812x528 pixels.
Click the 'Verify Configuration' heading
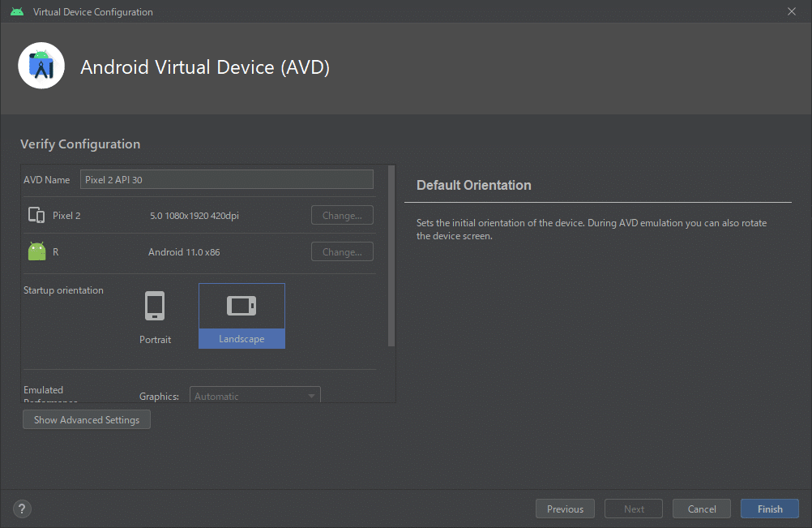[x=80, y=144]
